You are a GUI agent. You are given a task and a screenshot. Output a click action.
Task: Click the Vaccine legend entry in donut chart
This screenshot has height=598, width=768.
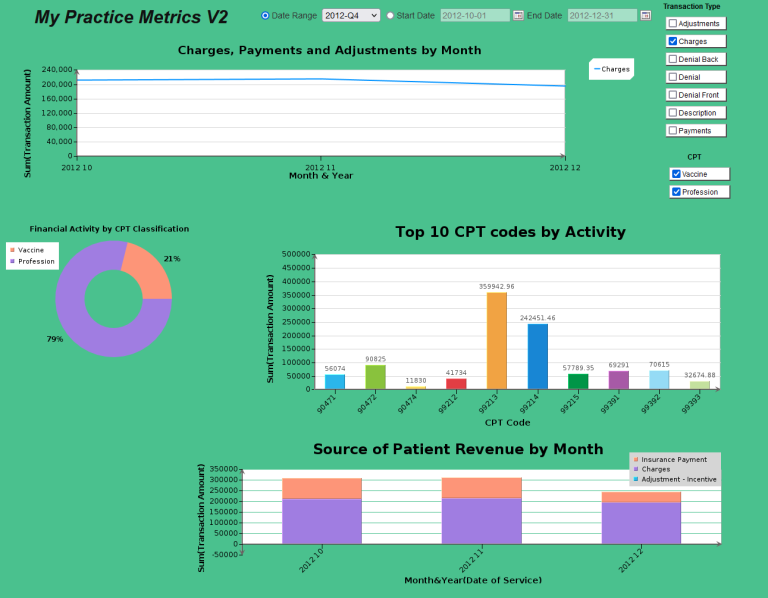tap(30, 250)
